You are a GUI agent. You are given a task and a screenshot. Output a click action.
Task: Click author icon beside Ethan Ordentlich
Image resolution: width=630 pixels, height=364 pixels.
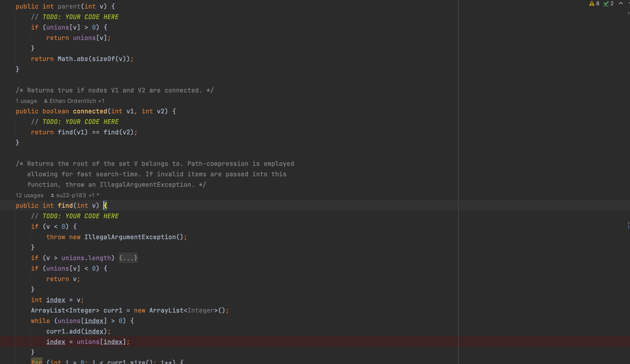pyautogui.click(x=46, y=101)
